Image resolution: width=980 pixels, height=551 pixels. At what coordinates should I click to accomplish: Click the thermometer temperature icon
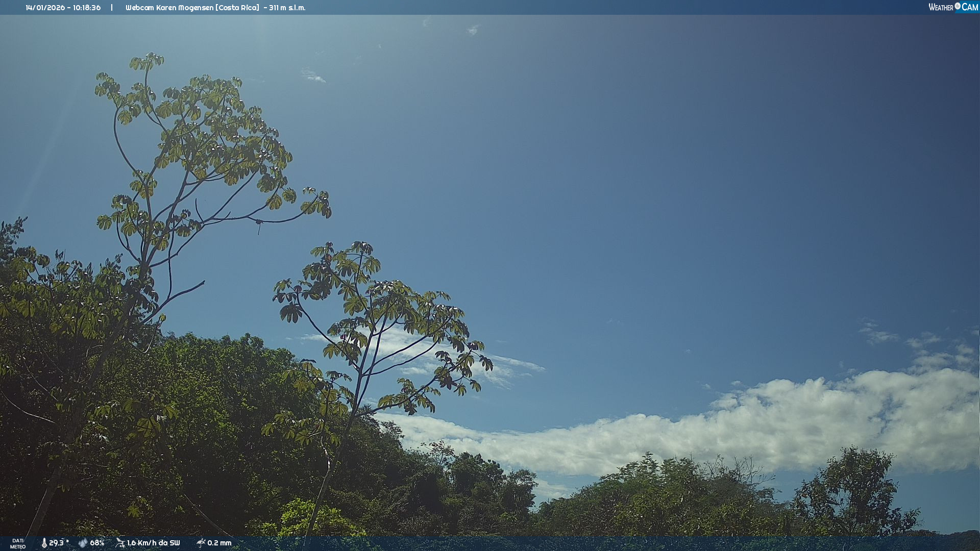[x=44, y=543]
